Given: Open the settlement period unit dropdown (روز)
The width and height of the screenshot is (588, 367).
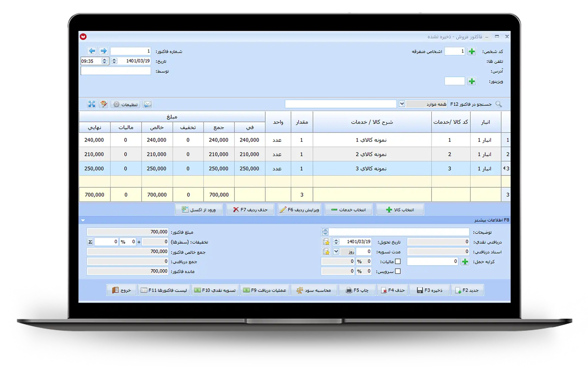Looking at the screenshot, I should [x=336, y=252].
